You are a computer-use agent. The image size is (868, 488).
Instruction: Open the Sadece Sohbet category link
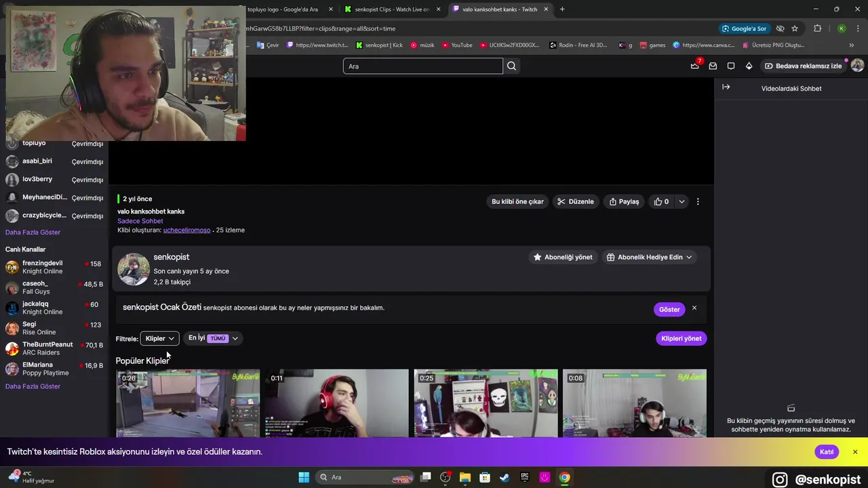pos(140,221)
